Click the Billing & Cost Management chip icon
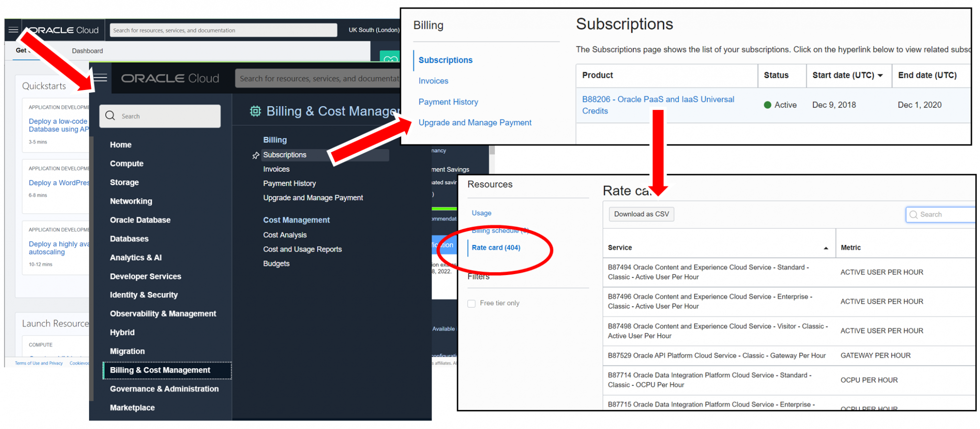The height and width of the screenshot is (429, 980). pos(256,111)
